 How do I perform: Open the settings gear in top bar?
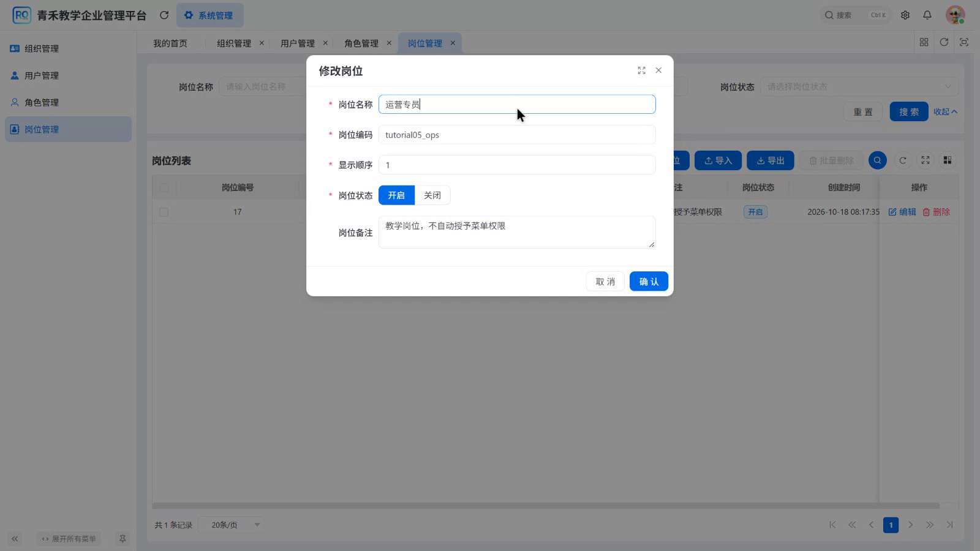click(x=905, y=15)
